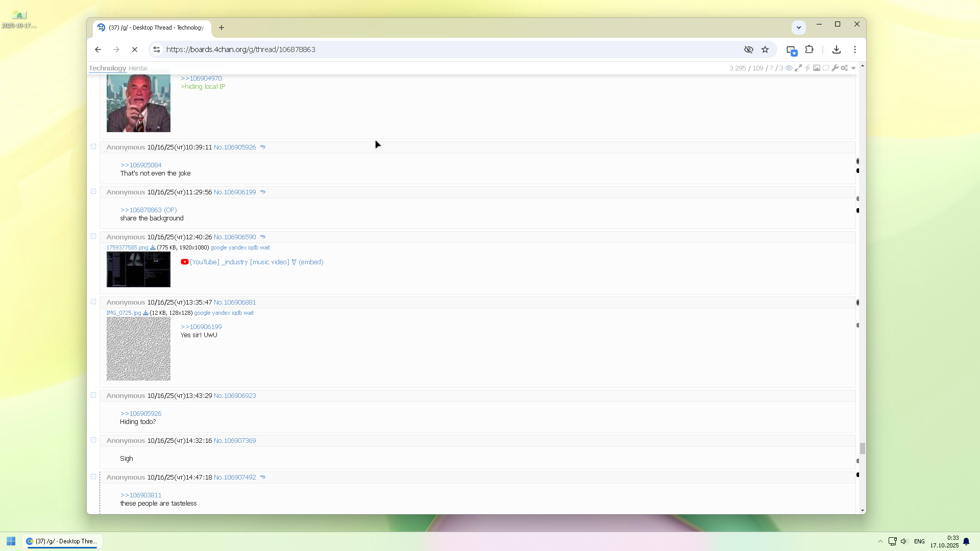Viewport: 980px width, 551px height.
Task: Click the YouTube _industry music video link
Action: (x=239, y=262)
